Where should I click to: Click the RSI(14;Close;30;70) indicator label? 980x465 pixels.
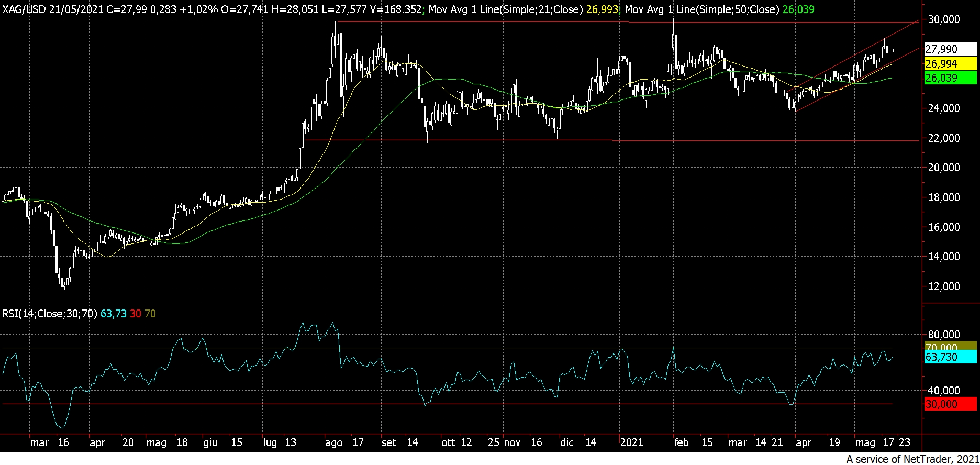tap(50, 314)
